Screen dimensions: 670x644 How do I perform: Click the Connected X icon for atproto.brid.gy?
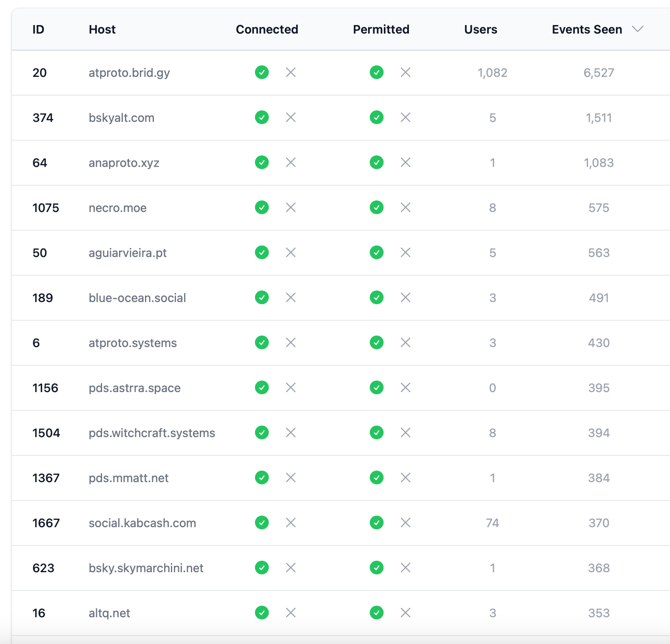(x=291, y=73)
